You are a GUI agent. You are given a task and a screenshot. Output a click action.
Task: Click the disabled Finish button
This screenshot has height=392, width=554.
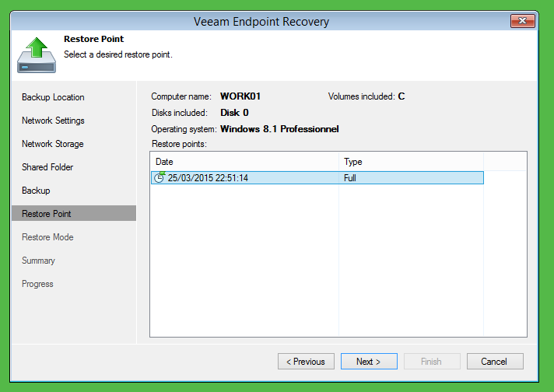point(432,361)
